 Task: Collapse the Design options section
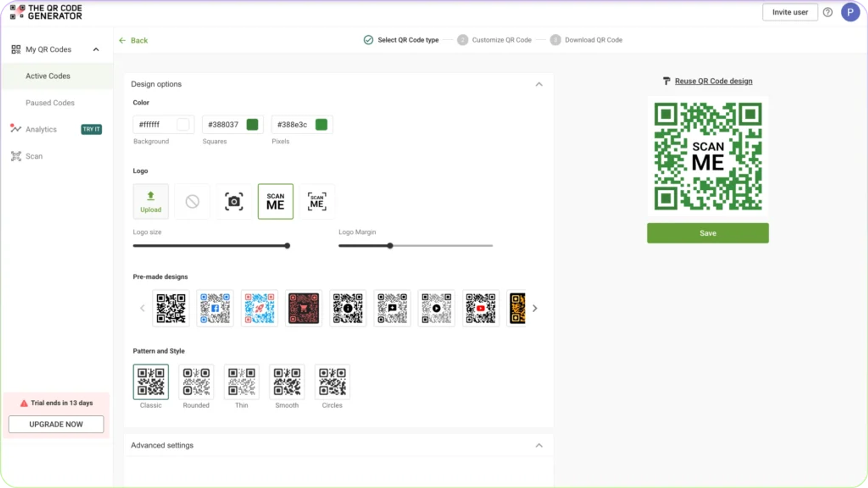pyautogui.click(x=539, y=84)
